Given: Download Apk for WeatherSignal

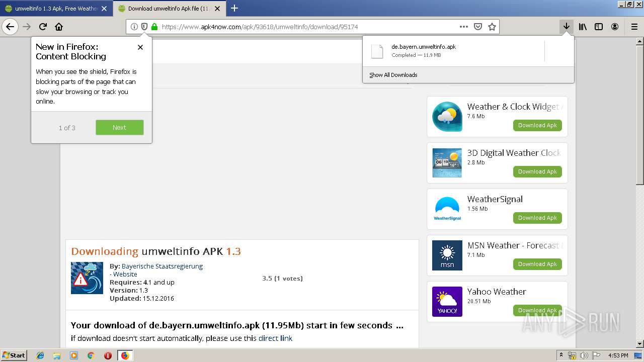Looking at the screenshot, I should point(537,218).
